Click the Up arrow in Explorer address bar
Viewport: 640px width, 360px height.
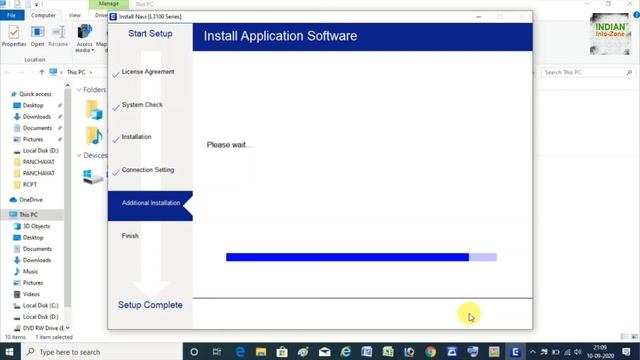[x=42, y=72]
